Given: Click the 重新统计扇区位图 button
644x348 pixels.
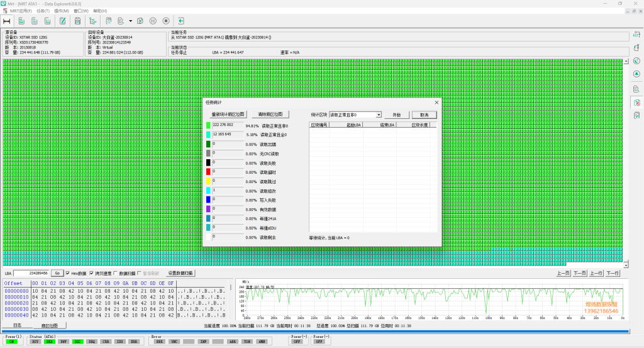Looking at the screenshot, I should [228, 115].
